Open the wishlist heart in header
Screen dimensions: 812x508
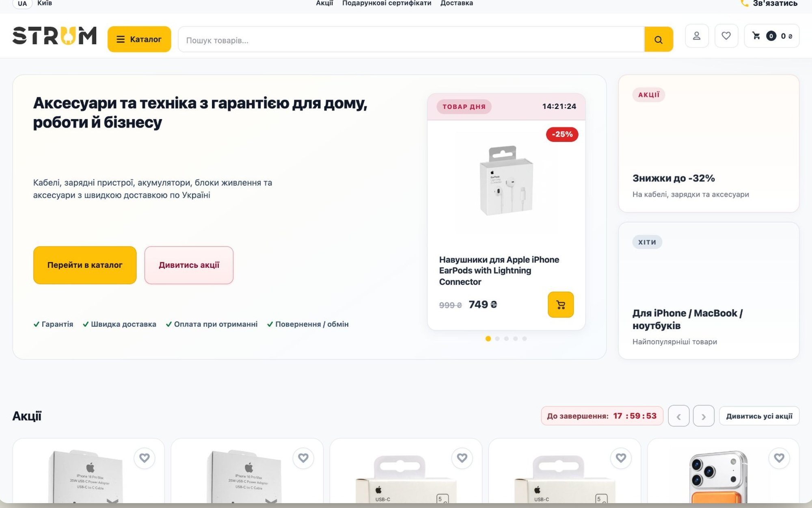726,36
